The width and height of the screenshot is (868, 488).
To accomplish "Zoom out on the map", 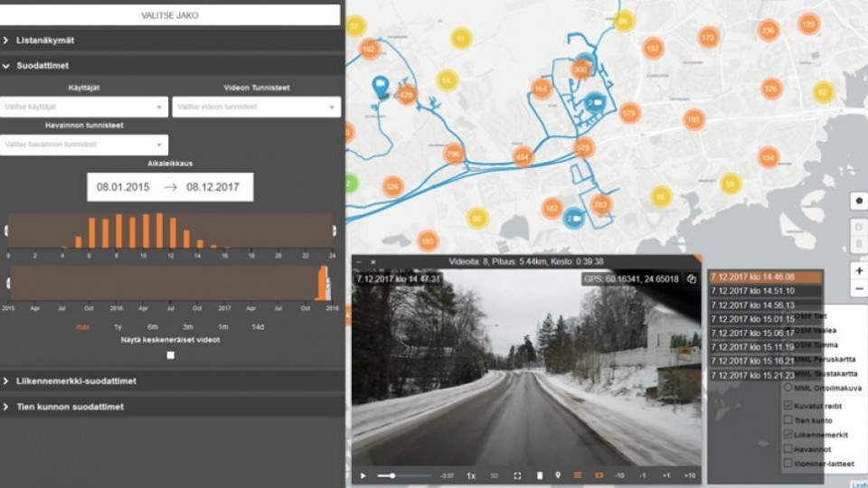I will point(858,289).
